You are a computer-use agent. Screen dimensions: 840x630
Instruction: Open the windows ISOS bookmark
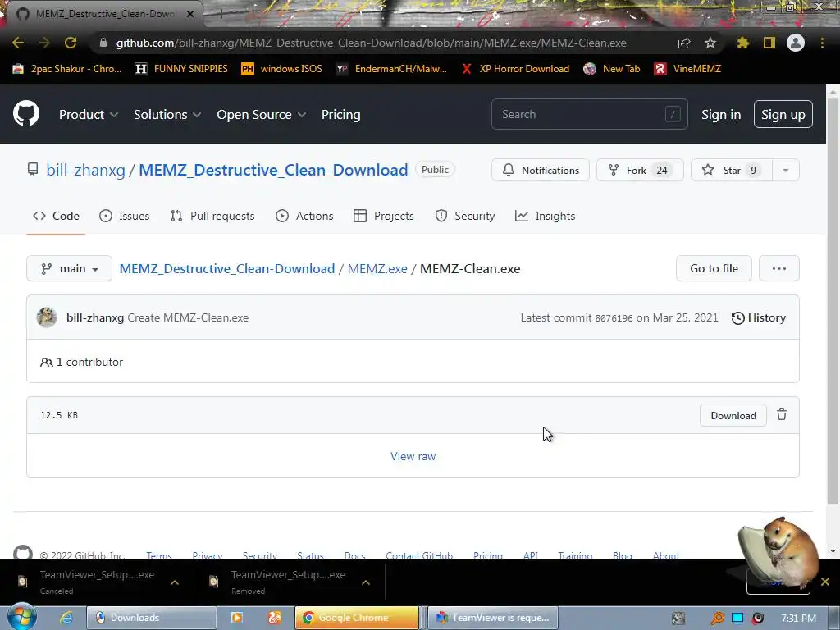tap(282, 69)
